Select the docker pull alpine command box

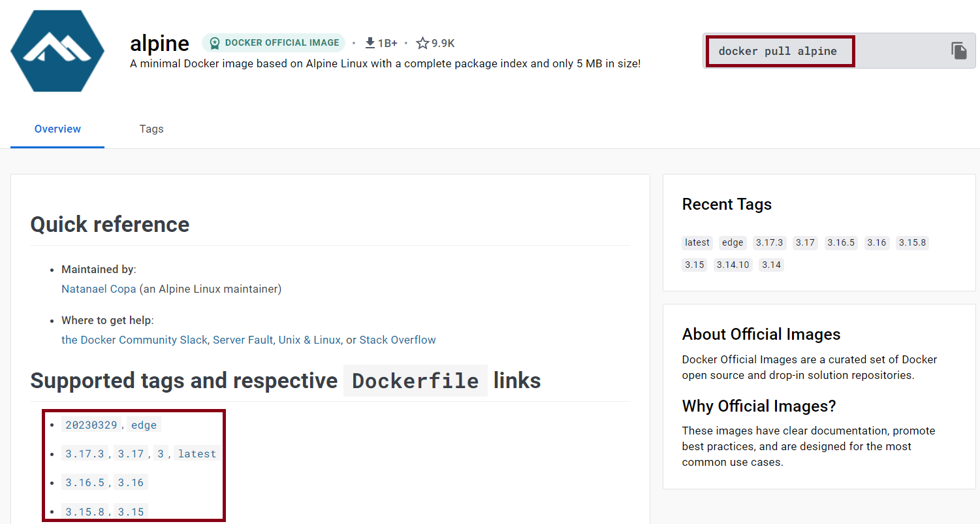click(x=780, y=50)
